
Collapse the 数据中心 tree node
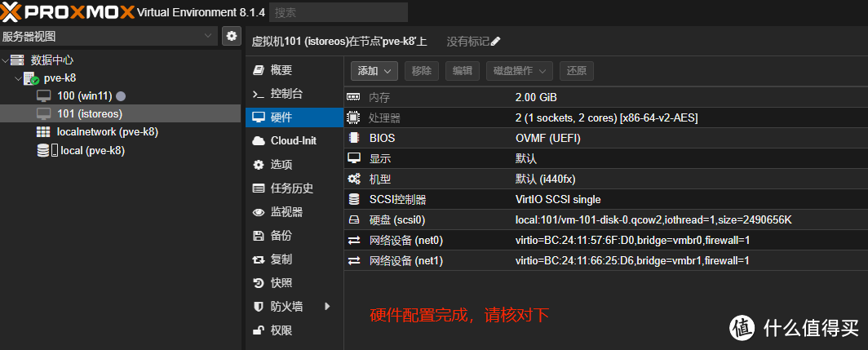point(5,60)
